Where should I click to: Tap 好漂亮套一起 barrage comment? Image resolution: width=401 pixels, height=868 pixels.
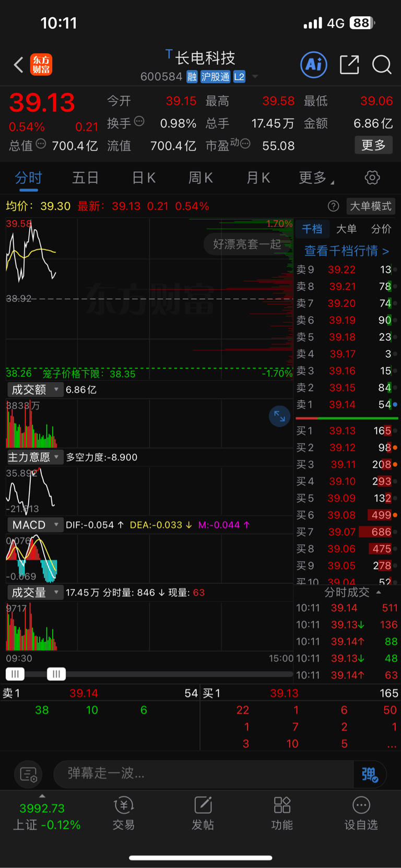247,244
